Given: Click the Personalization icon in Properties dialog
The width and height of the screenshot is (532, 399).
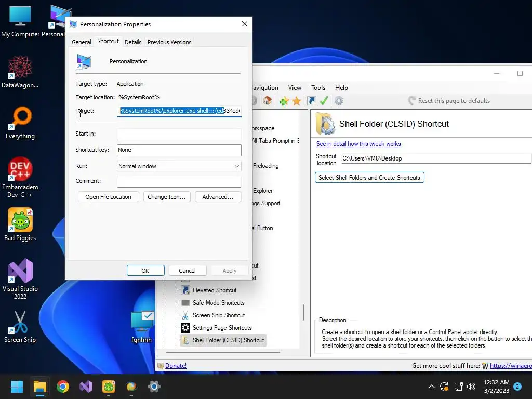Looking at the screenshot, I should pyautogui.click(x=84, y=61).
